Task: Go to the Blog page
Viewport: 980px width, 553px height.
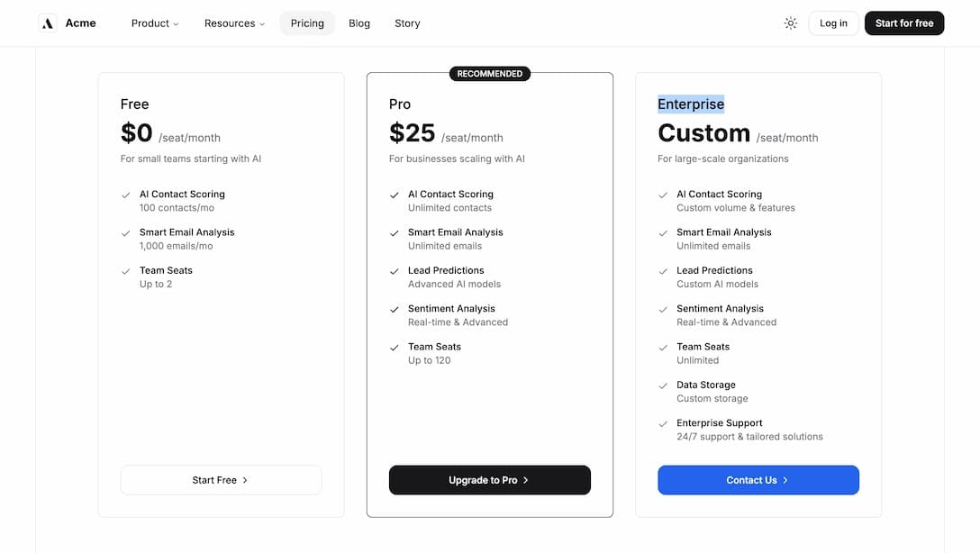Action: tap(359, 23)
